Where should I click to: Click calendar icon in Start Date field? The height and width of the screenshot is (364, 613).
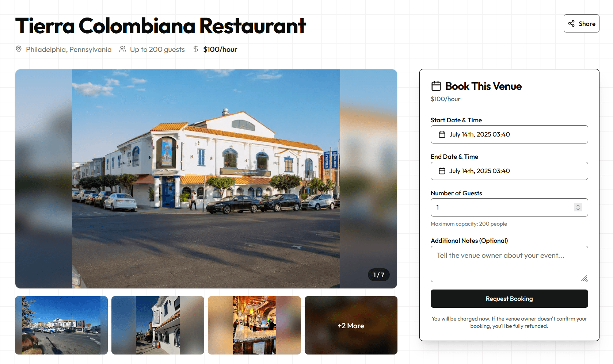click(x=442, y=134)
